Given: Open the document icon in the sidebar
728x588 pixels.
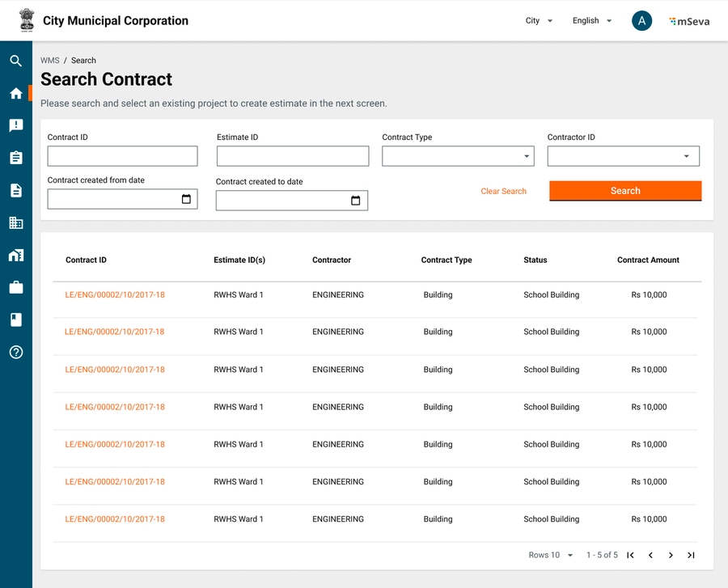Looking at the screenshot, I should (15, 190).
